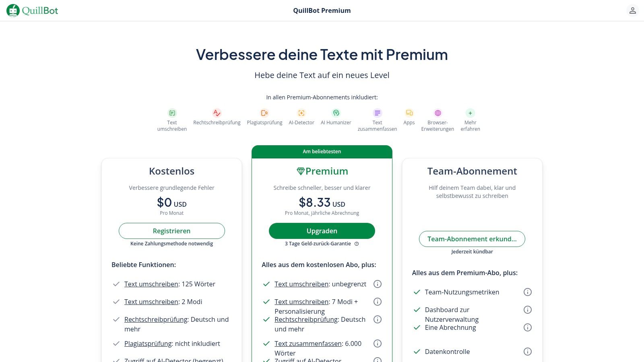
Task: Expand Mehr erfahren plus icon
Action: tap(470, 113)
